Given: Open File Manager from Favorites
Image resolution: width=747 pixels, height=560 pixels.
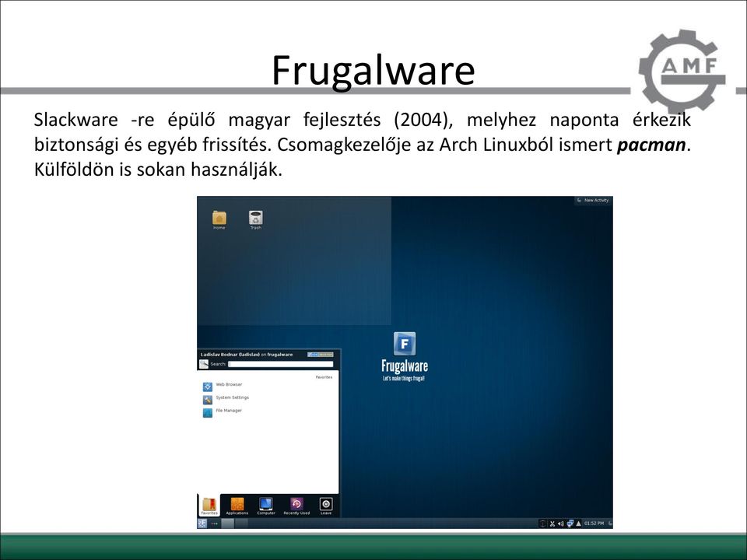Looking at the screenshot, I should point(223,412).
